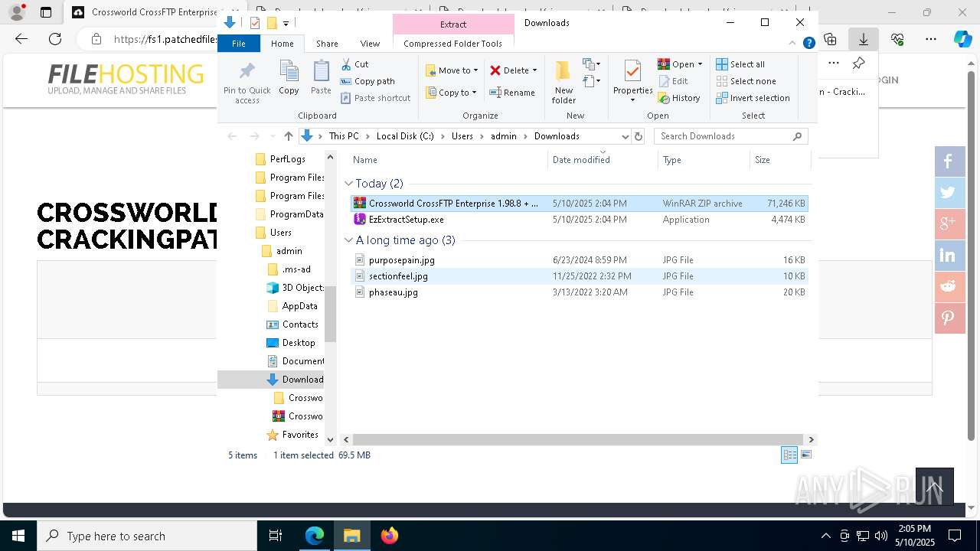
Task: Click Users in the address breadcrumb
Action: click(462, 136)
